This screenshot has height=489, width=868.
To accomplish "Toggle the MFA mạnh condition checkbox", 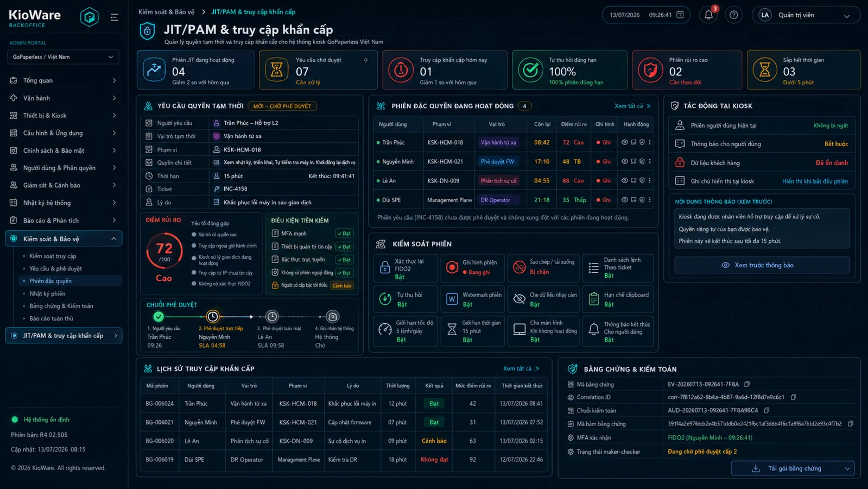I will coord(275,234).
